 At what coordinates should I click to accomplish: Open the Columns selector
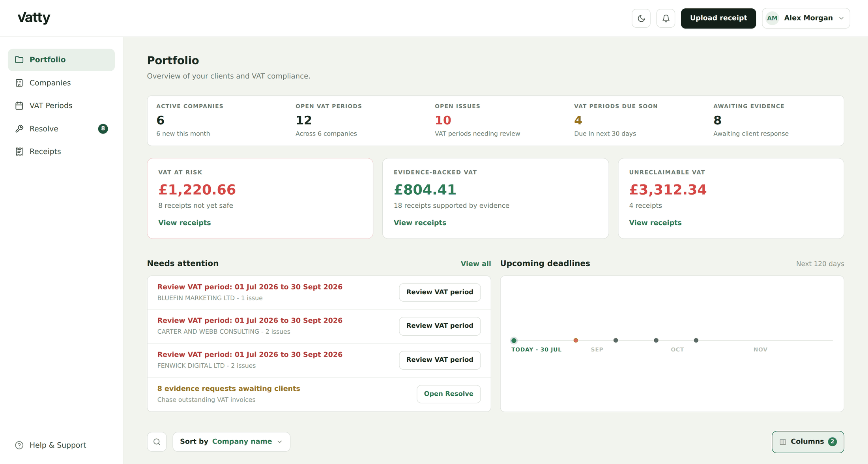(808, 441)
